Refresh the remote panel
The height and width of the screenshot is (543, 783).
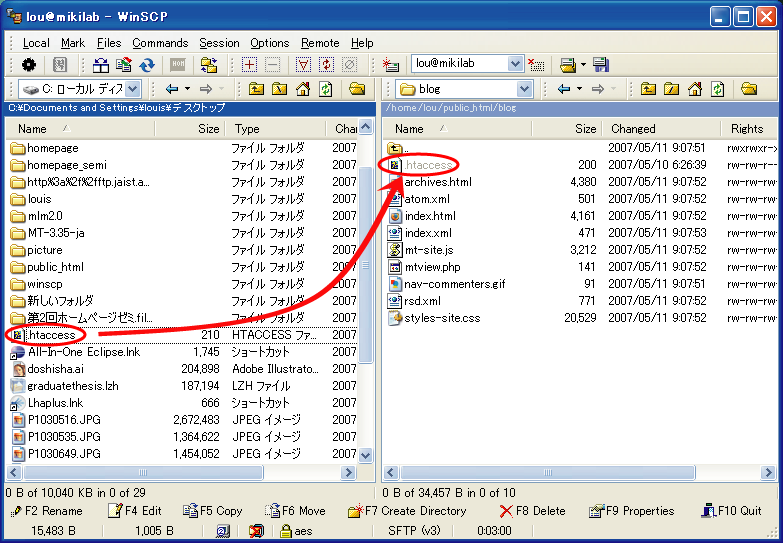coord(718,89)
